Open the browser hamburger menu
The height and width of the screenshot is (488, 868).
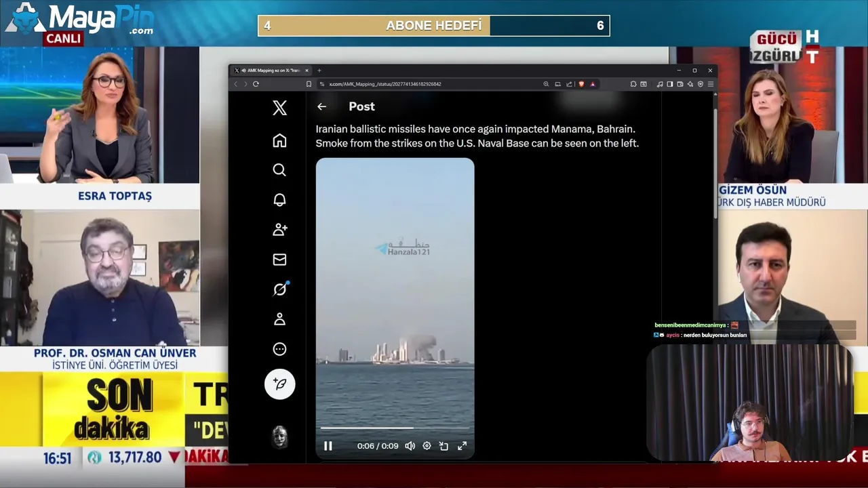pos(711,84)
